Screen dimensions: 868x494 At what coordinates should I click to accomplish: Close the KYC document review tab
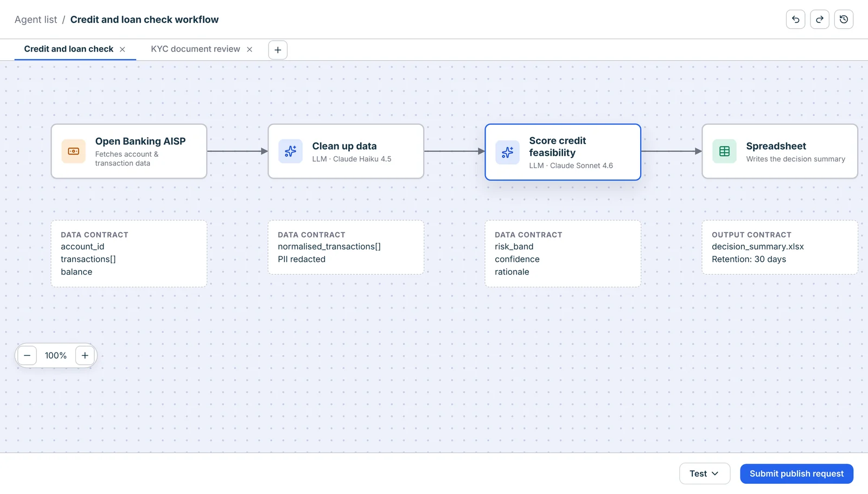(x=250, y=49)
